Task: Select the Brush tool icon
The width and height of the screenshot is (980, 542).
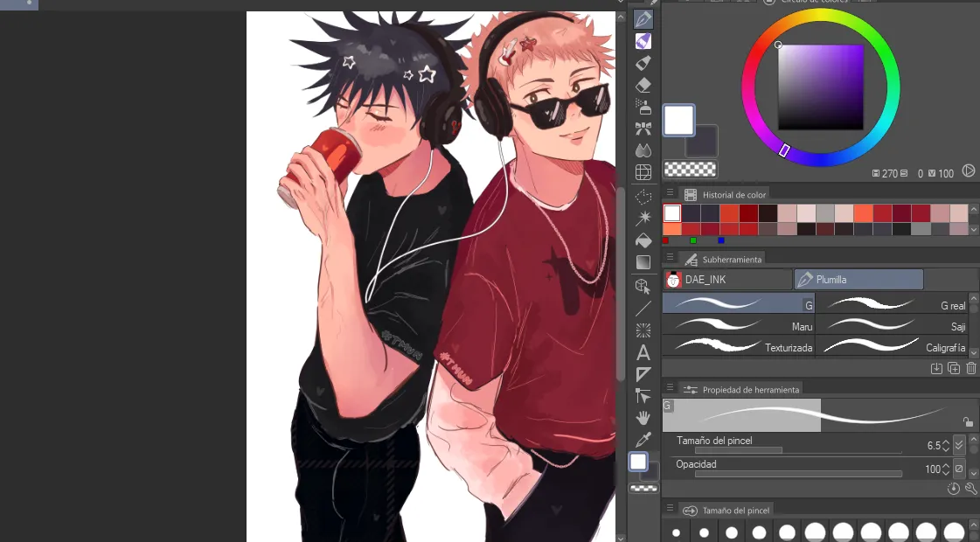Action: [x=643, y=63]
